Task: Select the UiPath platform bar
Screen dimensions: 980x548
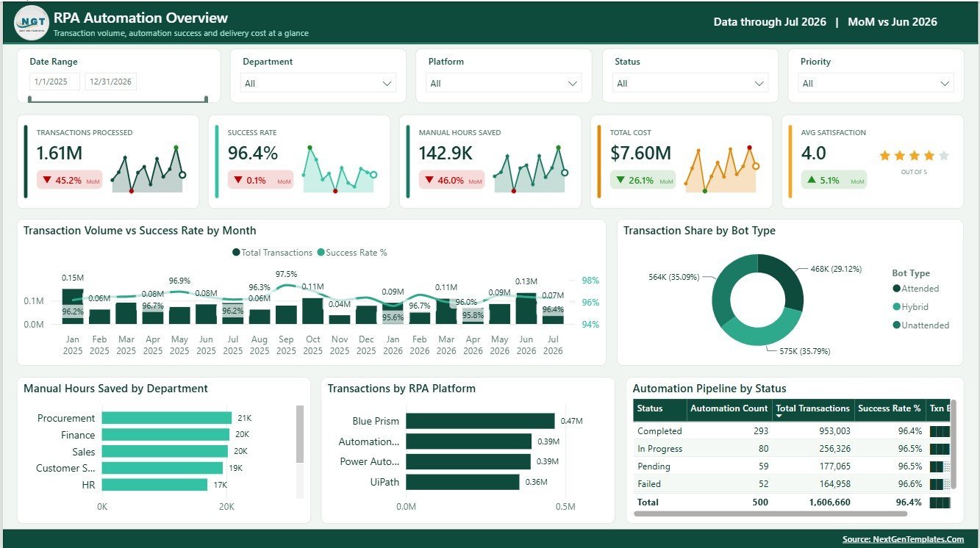Action: [x=462, y=482]
